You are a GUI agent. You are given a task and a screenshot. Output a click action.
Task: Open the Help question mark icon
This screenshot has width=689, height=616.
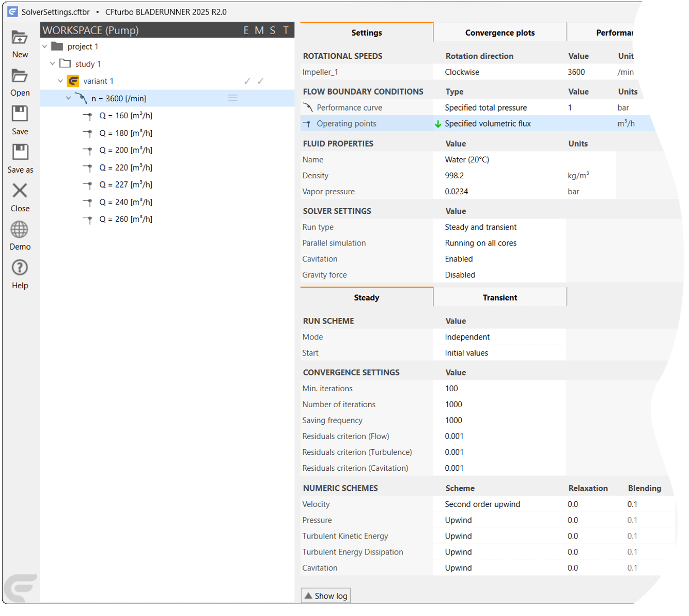(x=20, y=268)
